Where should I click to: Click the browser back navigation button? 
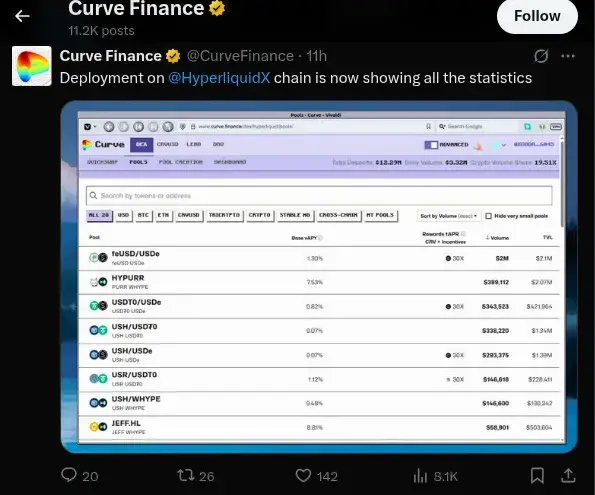click(x=109, y=126)
